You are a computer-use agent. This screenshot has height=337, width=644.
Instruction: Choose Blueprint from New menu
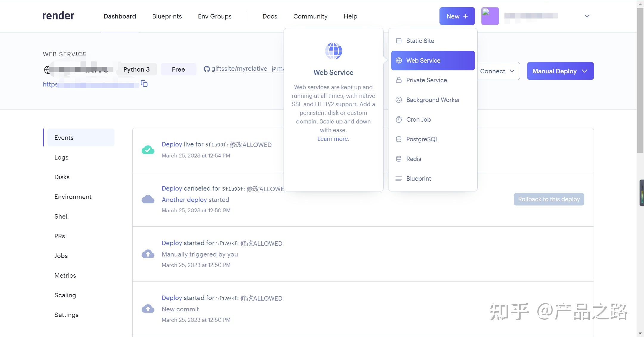pyautogui.click(x=418, y=179)
